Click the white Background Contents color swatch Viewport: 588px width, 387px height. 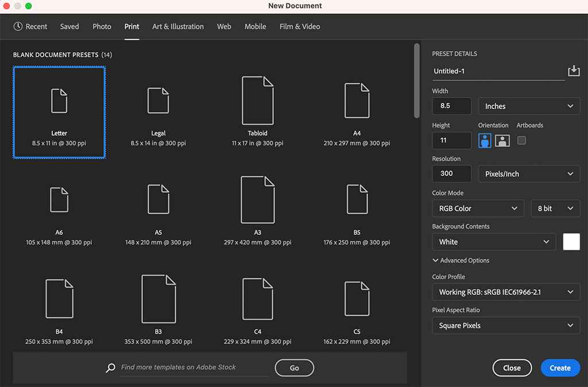pos(571,242)
